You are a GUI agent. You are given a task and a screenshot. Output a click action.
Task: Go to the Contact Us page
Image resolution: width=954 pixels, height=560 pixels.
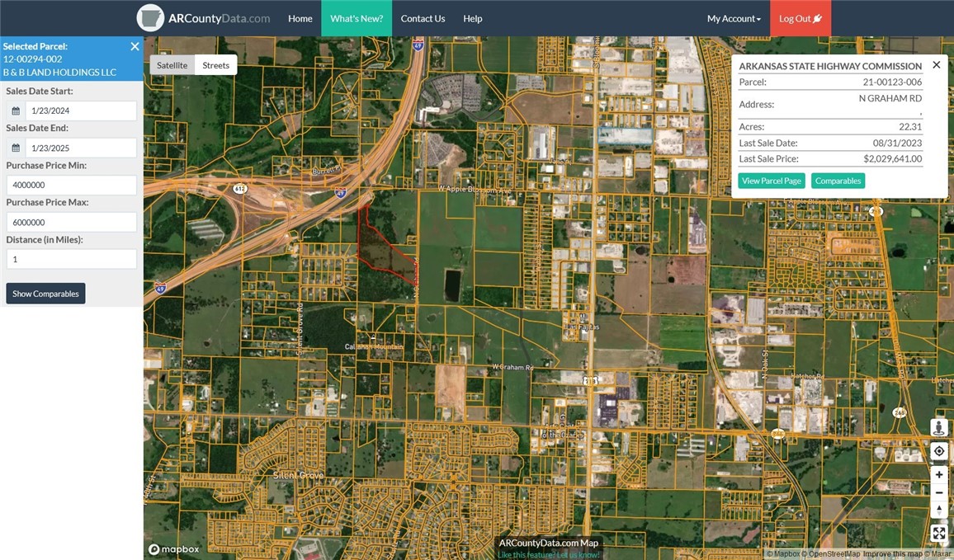pos(423,18)
